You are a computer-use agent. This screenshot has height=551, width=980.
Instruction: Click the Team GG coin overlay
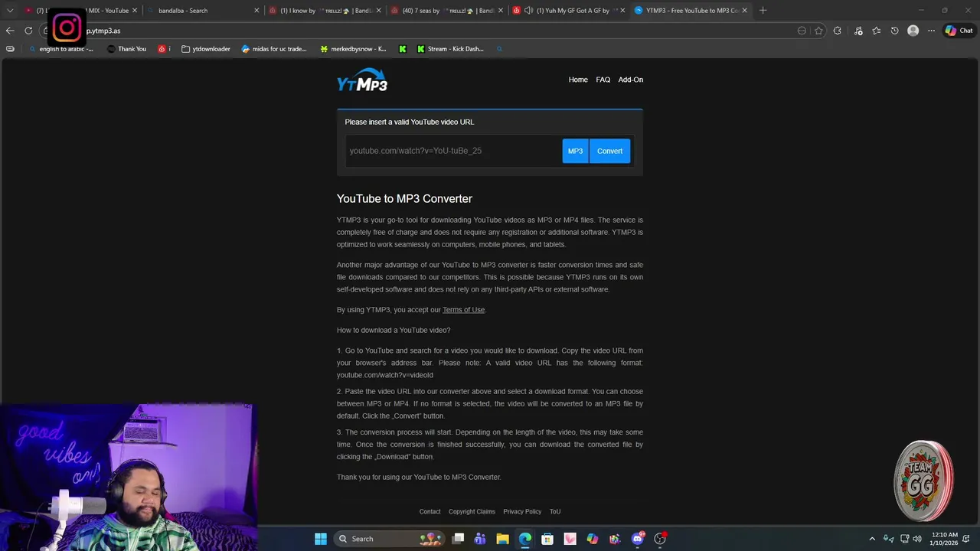click(923, 481)
